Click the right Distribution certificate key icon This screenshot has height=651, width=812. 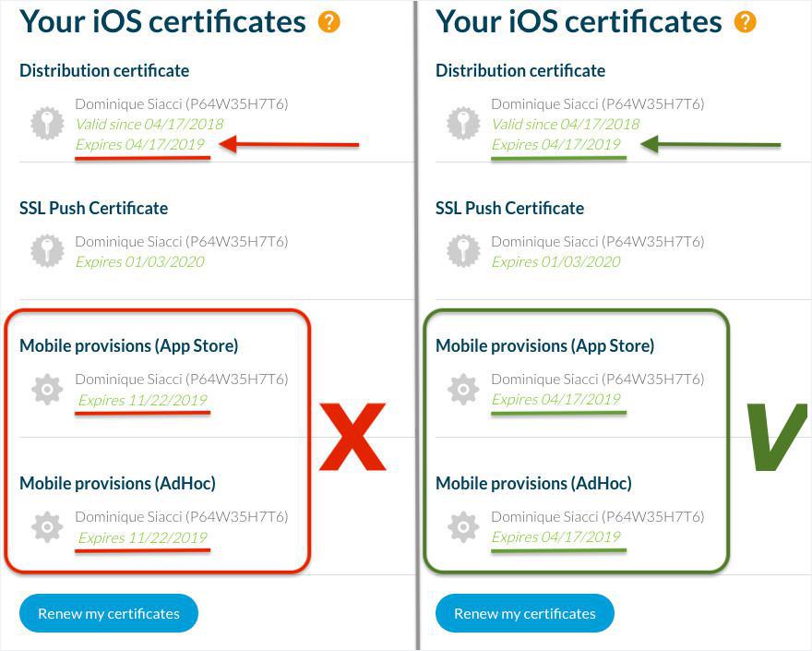pos(463,124)
